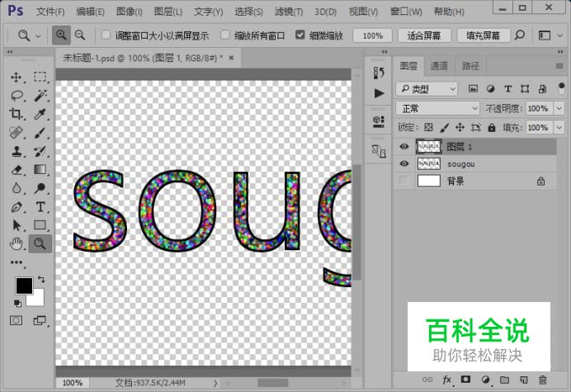
Task: Select the Path Selection tool
Action: (x=16, y=225)
